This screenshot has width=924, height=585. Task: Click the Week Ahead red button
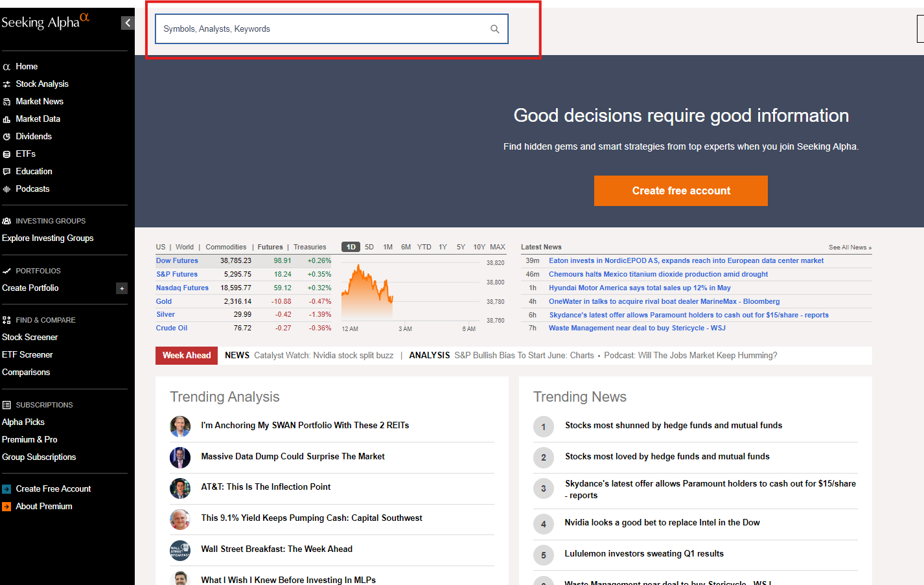(x=187, y=355)
